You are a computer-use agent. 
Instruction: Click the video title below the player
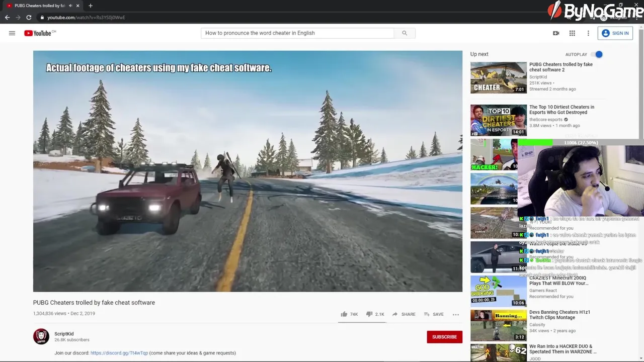point(94,303)
